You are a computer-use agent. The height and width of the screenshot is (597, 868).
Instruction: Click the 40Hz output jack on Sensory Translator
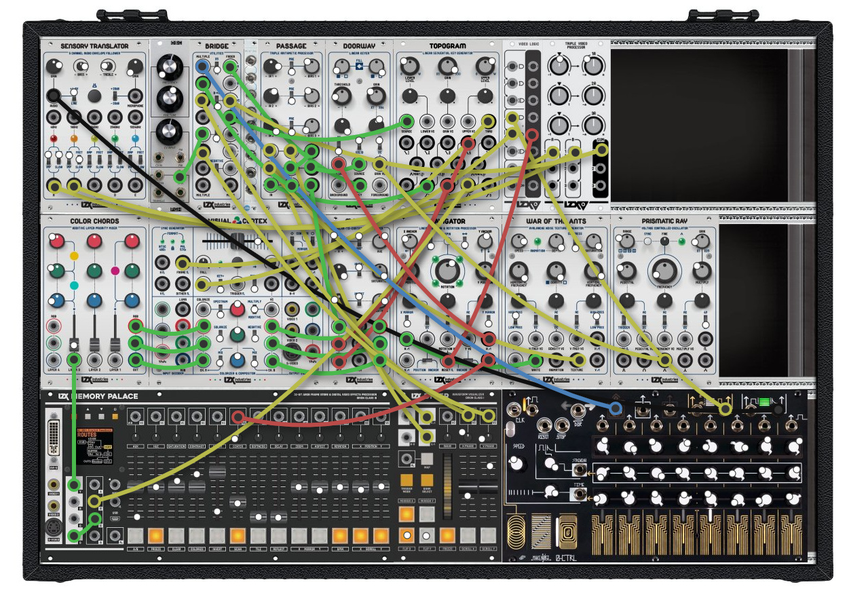(x=53, y=116)
